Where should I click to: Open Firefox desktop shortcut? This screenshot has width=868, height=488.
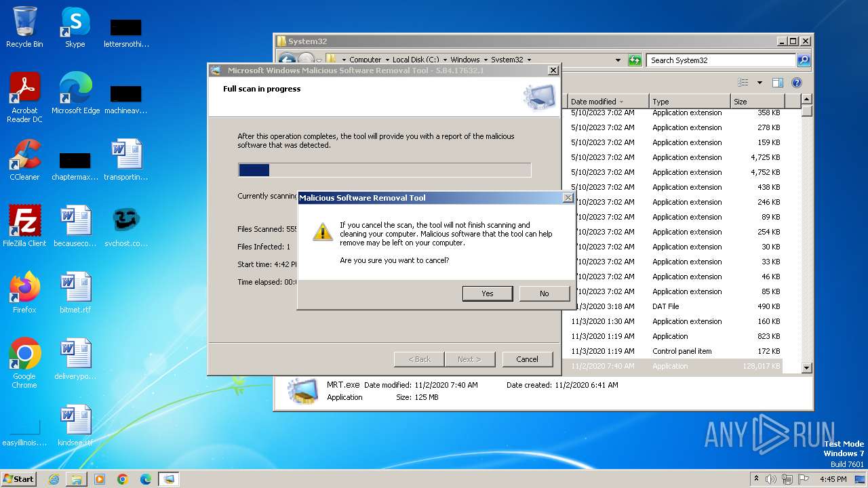(x=24, y=293)
